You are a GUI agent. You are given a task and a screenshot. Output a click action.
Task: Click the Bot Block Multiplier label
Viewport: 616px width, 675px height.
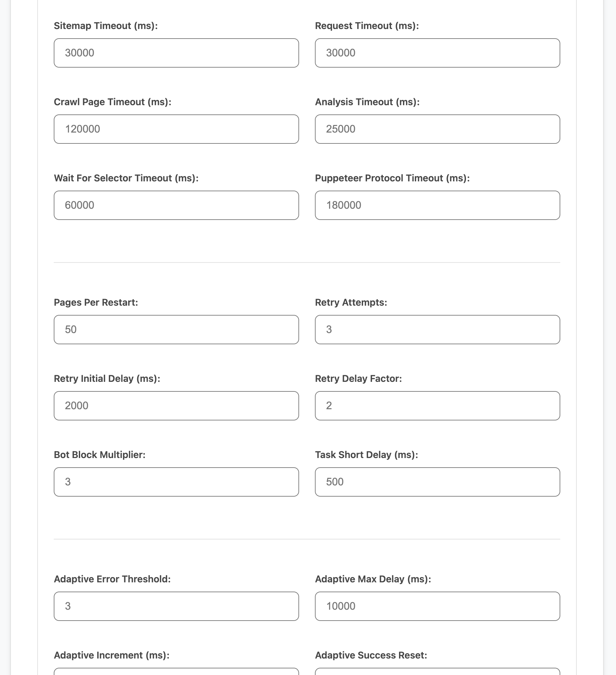[100, 455]
